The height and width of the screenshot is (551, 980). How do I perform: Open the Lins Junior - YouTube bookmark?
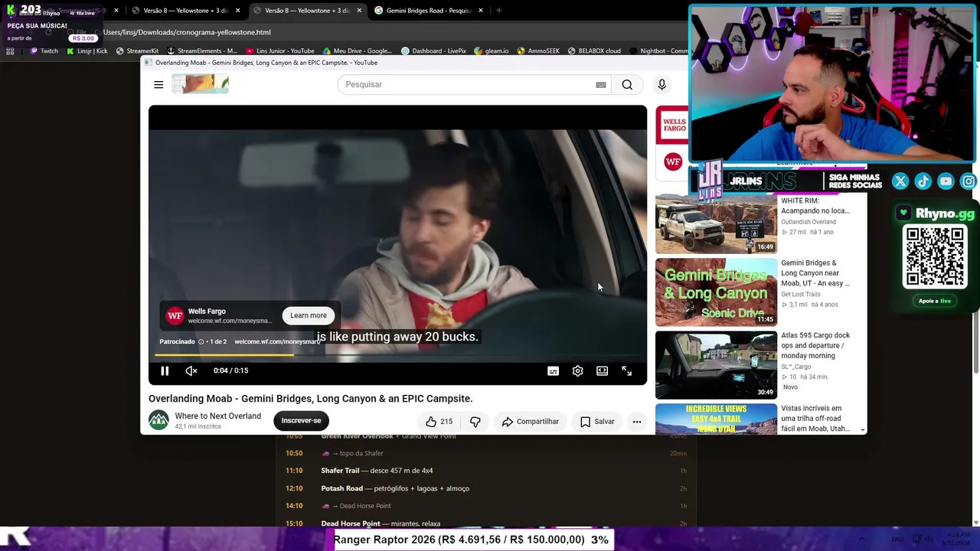click(x=280, y=51)
